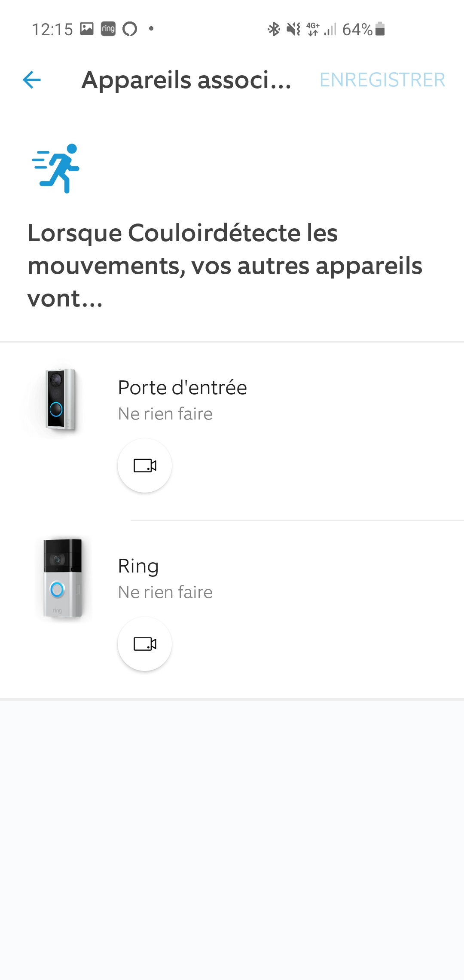Tap the Ring notification icon in status bar
The height and width of the screenshot is (980, 464).
(x=108, y=29)
